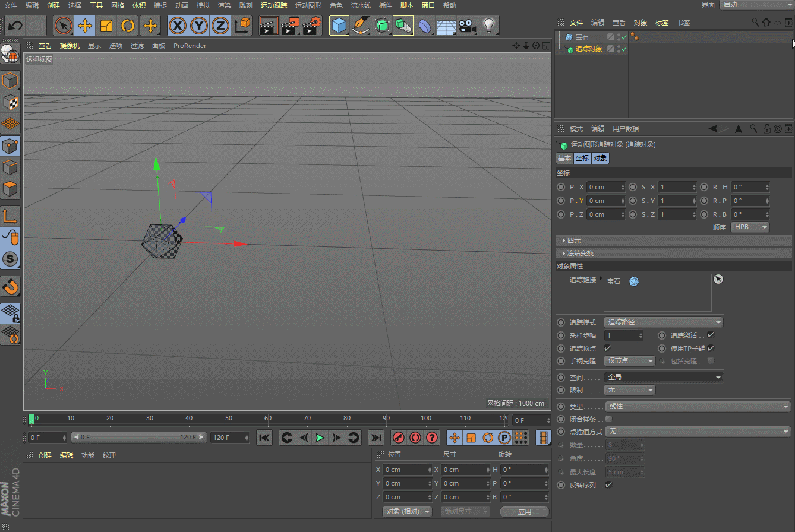
Task: Open the rotation 顺序 HPB dropdown
Action: (750, 227)
